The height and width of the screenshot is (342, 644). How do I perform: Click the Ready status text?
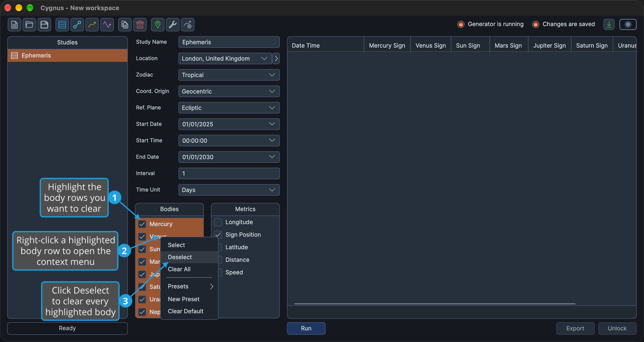68,328
